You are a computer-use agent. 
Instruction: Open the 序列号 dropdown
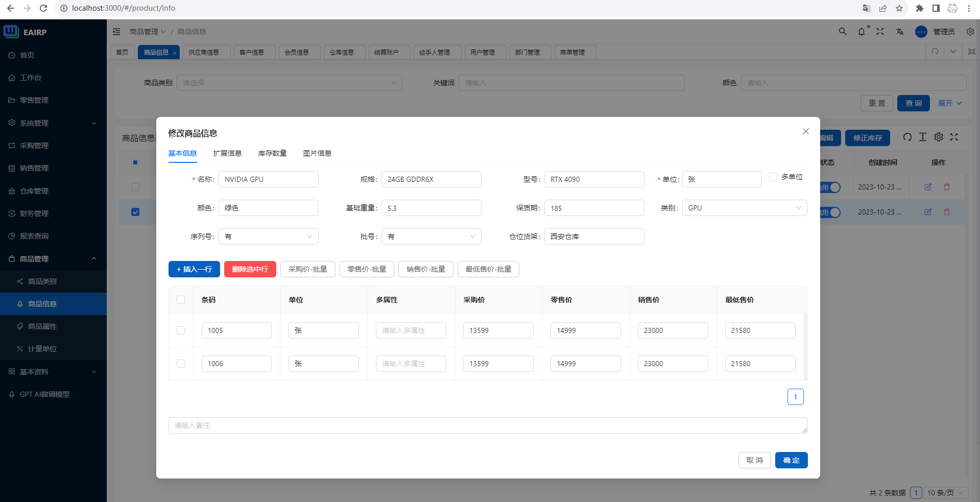tap(268, 236)
